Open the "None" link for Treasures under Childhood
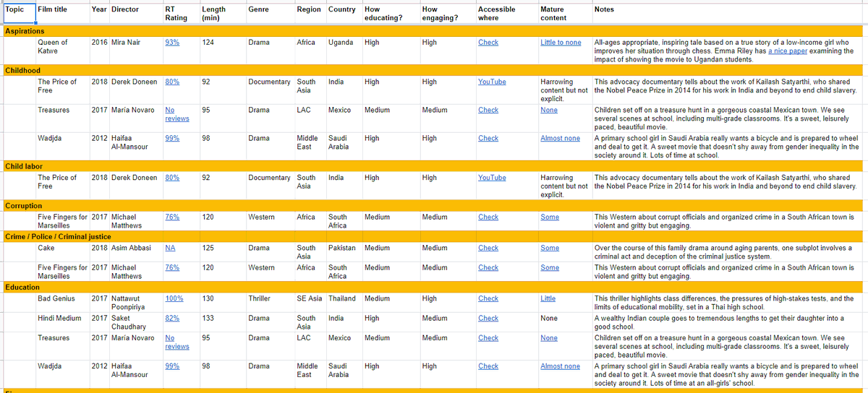Image resolution: width=868 pixels, height=393 pixels. 549,110
